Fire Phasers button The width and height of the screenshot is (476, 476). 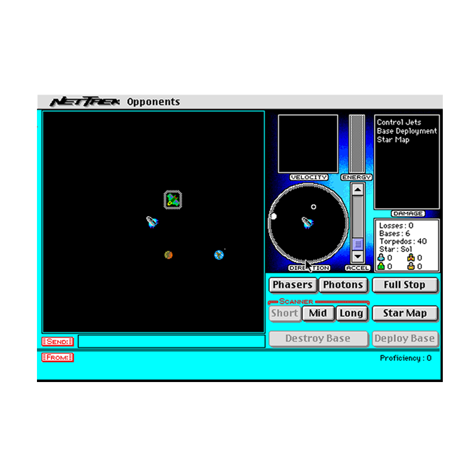click(292, 285)
